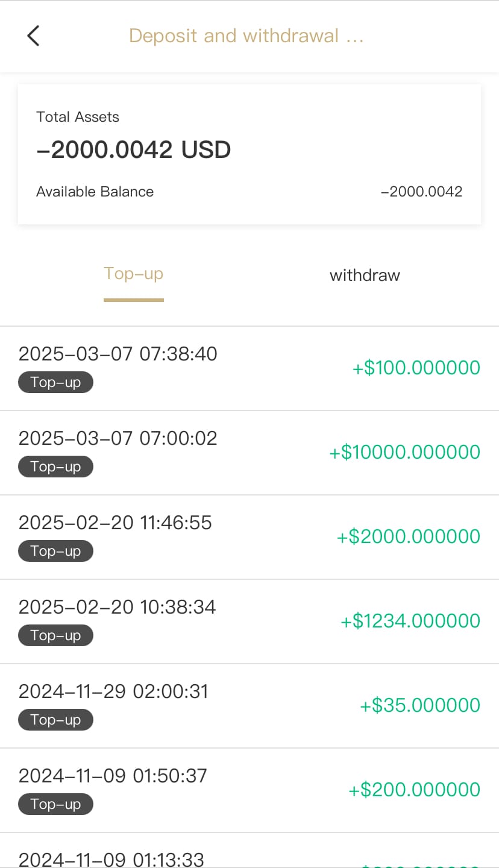Viewport: 499px width, 868px height.
Task: Click the +$35.000000 amount
Action: pyautogui.click(x=419, y=705)
